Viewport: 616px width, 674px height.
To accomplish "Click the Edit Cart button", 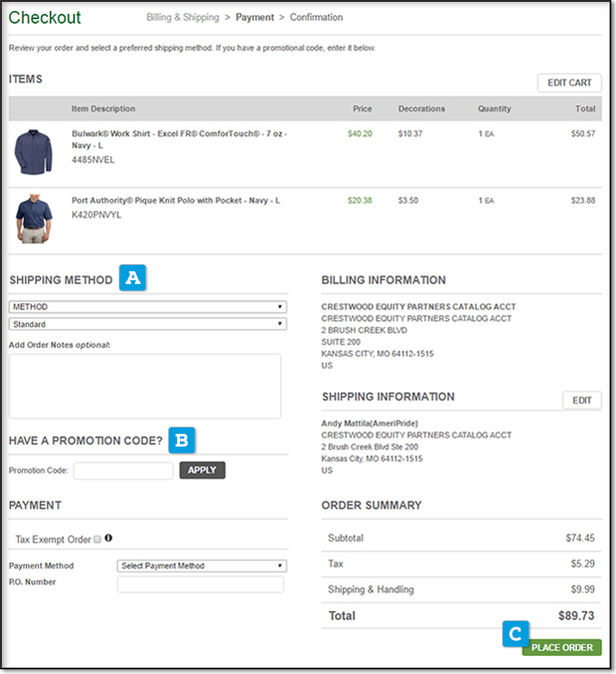I will coord(569,82).
